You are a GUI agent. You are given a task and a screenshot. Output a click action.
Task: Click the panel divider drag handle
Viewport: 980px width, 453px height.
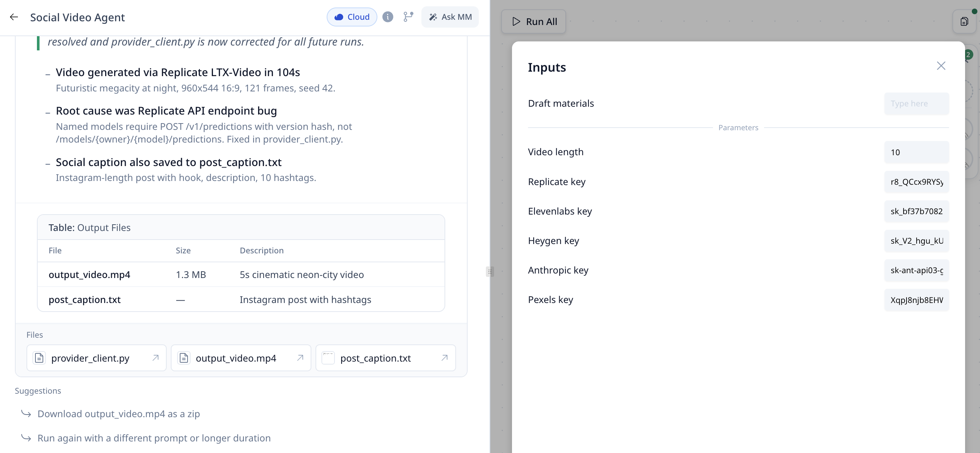pos(490,271)
